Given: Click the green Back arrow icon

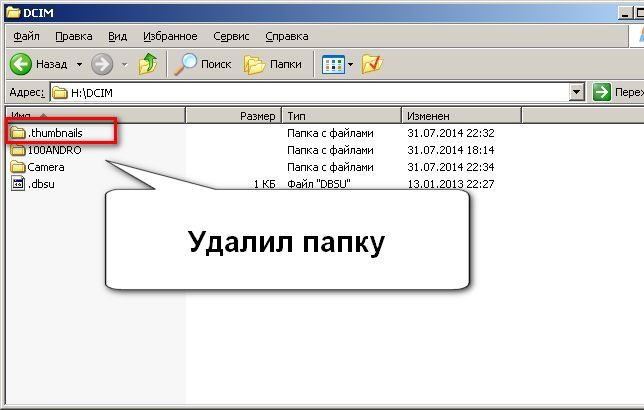Looking at the screenshot, I should click(x=21, y=64).
